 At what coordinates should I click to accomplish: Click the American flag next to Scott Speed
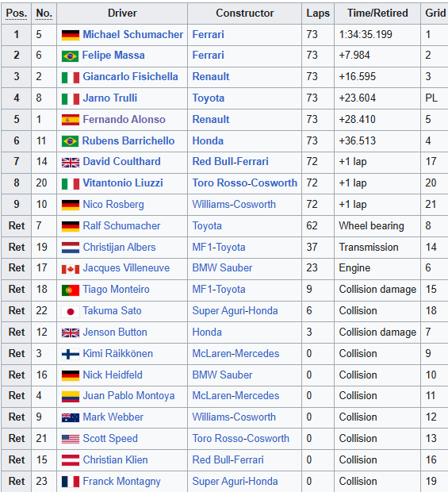pyautogui.click(x=71, y=440)
